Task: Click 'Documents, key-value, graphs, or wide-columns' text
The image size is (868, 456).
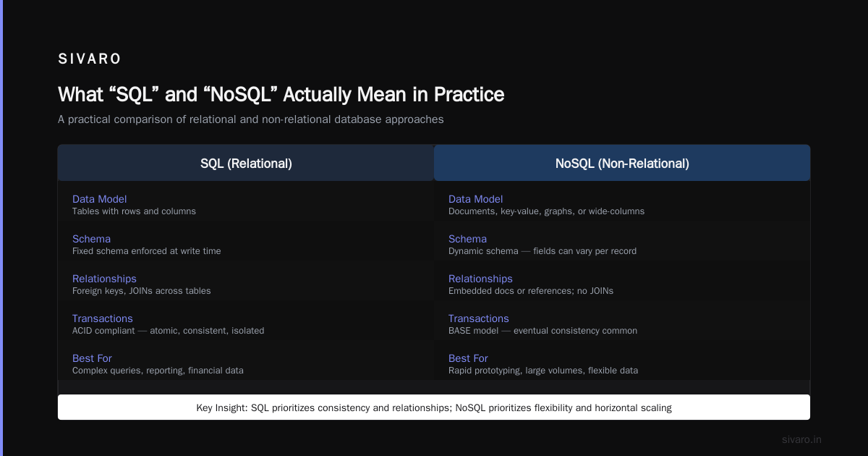Action: (x=546, y=211)
